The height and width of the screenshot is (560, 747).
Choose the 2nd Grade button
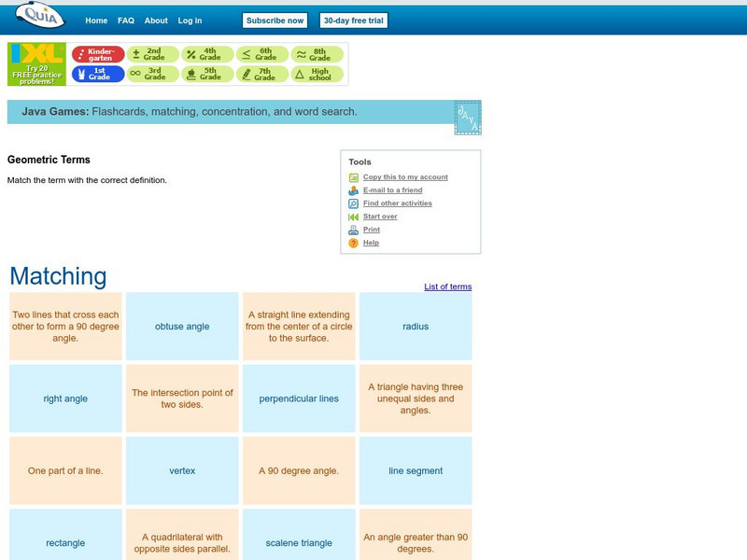coord(152,54)
